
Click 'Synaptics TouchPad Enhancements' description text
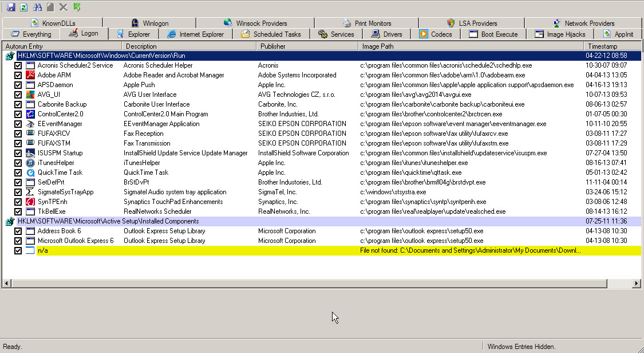pos(173,202)
